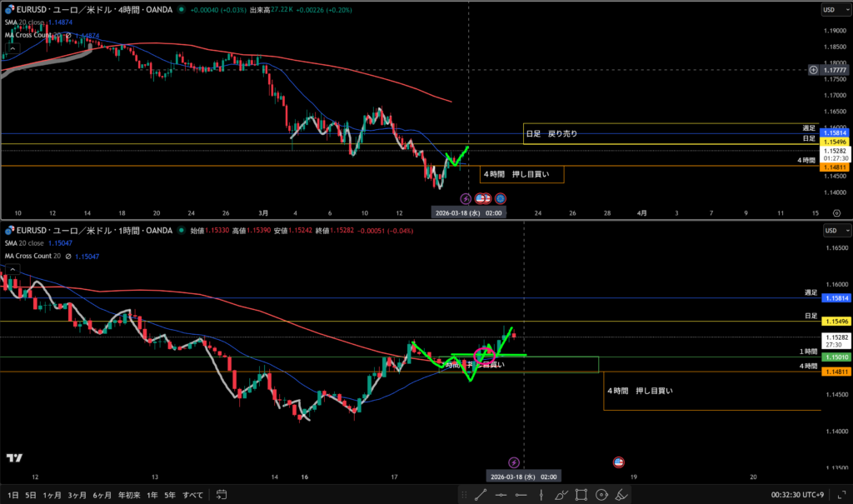Select the 1ヶ月 time range
The image size is (853, 504).
52,495
